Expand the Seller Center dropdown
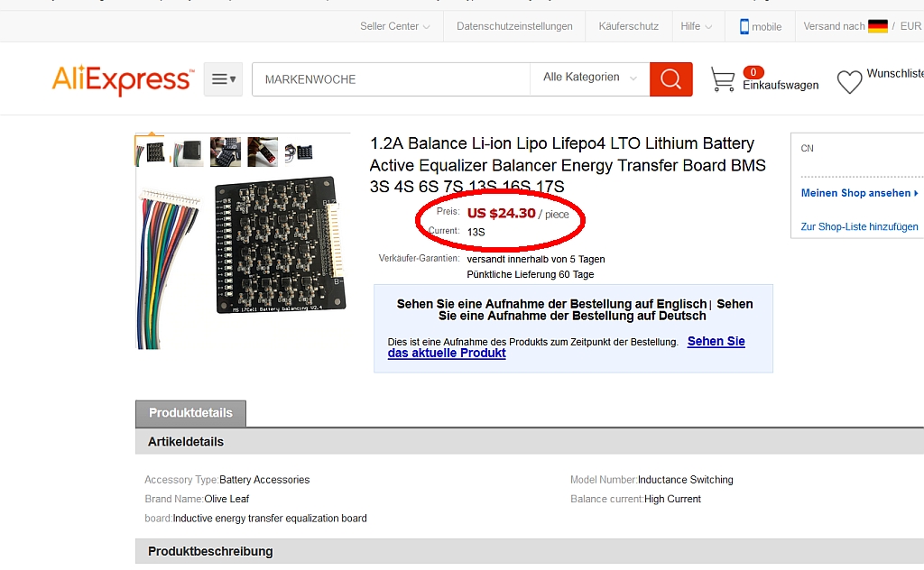This screenshot has width=924, height=570. 395,26
